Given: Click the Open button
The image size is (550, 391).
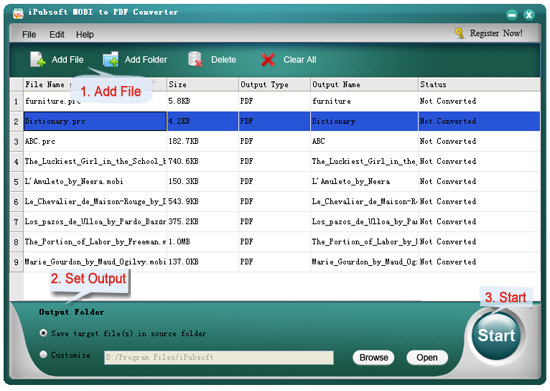Looking at the screenshot, I should pos(427,357).
